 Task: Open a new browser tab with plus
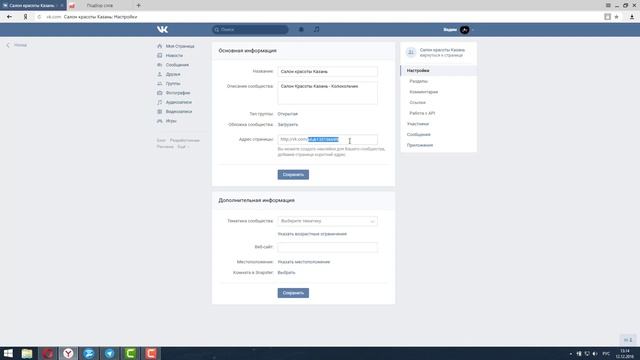(138, 6)
